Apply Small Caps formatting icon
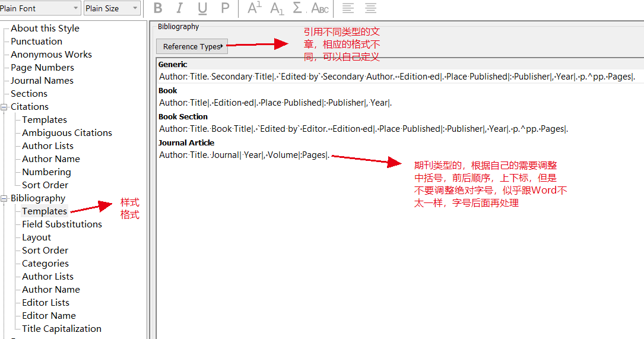The width and height of the screenshot is (644, 339). (320, 8)
